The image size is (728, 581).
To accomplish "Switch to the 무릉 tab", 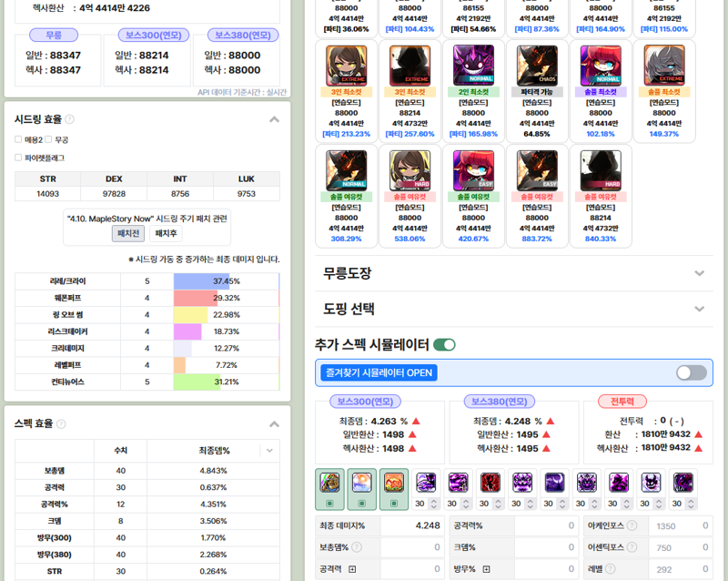I will [x=54, y=35].
